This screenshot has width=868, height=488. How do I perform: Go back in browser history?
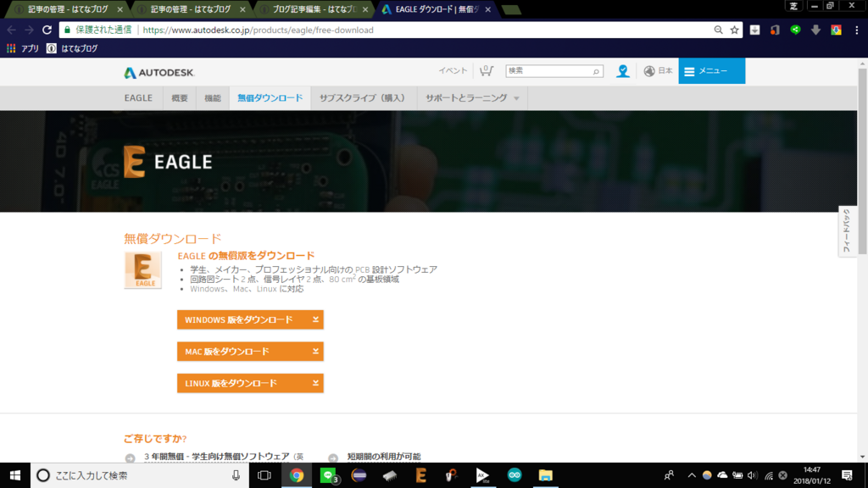click(x=12, y=30)
